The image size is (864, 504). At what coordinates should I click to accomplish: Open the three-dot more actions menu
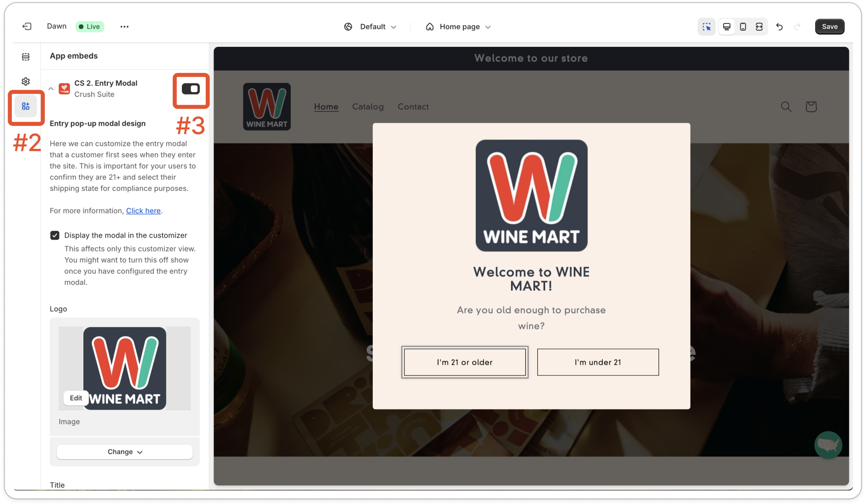point(124,27)
